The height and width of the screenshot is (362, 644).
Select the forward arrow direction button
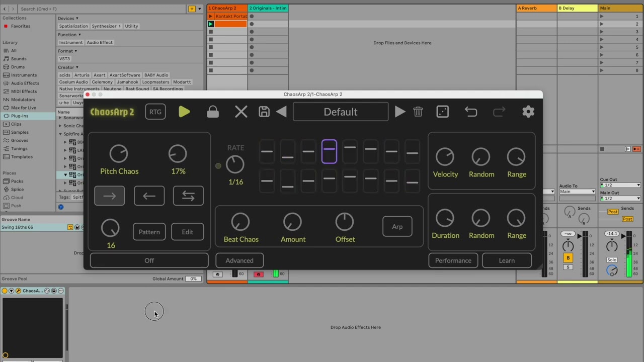coord(109,196)
